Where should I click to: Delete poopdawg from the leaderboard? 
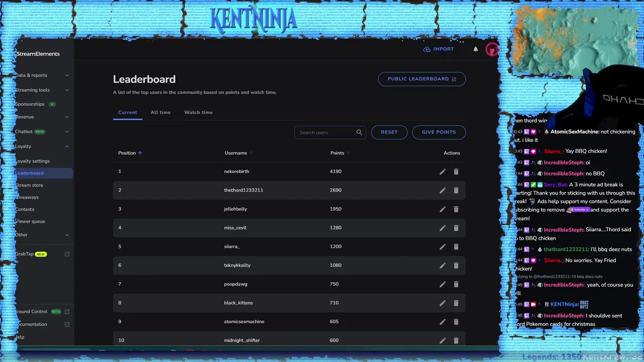click(456, 284)
